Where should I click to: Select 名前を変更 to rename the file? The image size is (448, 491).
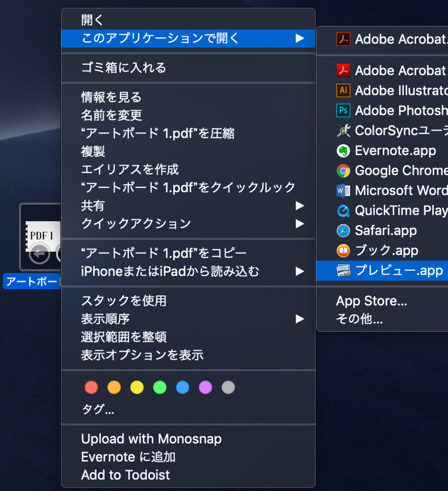[188, 115]
